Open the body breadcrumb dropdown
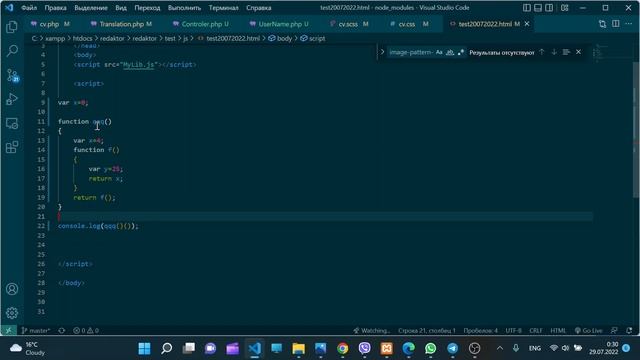Viewport: 640px width, 360px height. tap(280, 38)
